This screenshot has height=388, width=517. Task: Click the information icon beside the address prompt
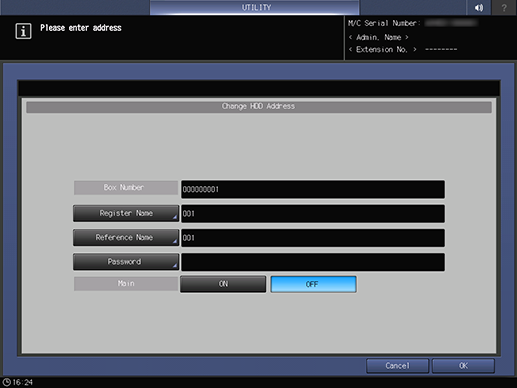pos(23,31)
